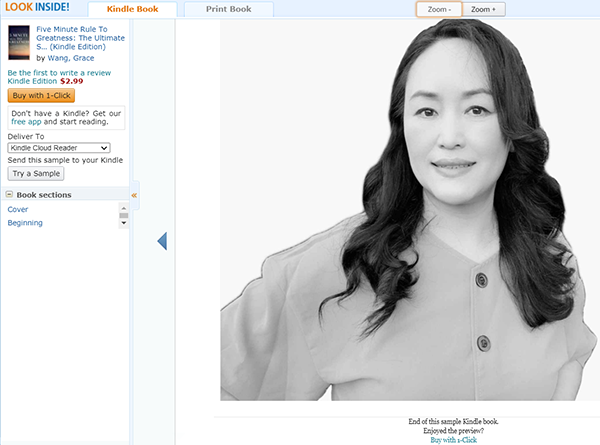Switch to the Kindle Book tab
The width and height of the screenshot is (600, 445).
point(139,9)
